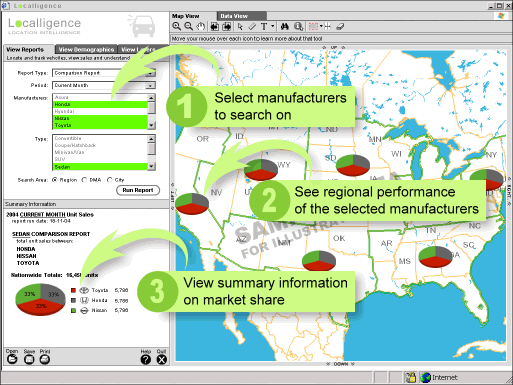This screenshot has width=513, height=385.
Task: Click the Print icon at bottom
Action: (x=45, y=359)
